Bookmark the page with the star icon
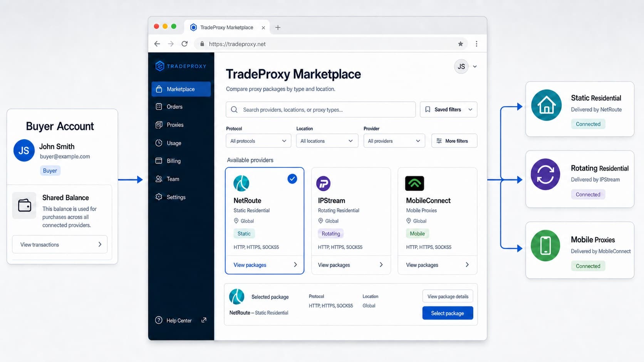This screenshot has width=644, height=362. point(460,44)
